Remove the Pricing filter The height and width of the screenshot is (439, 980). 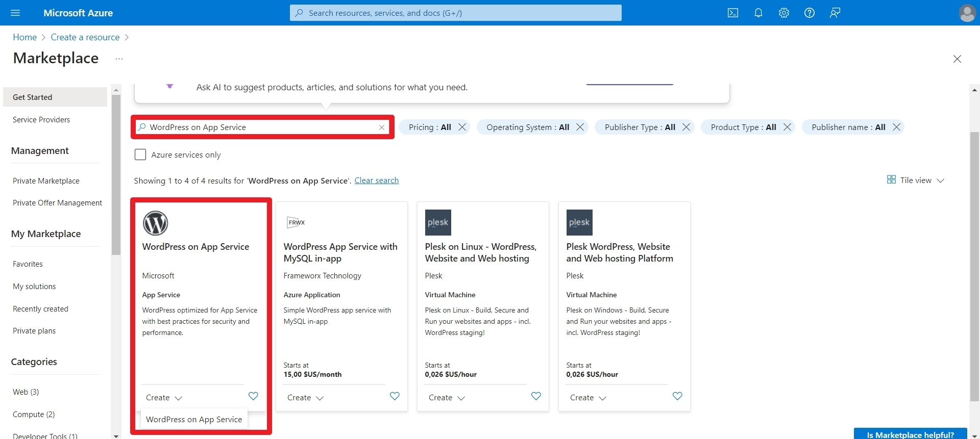(462, 127)
